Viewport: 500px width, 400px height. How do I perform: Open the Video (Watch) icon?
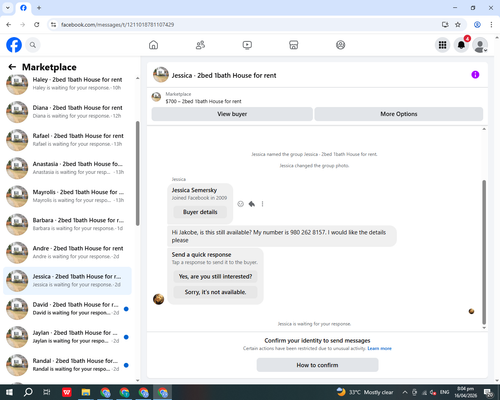[247, 45]
